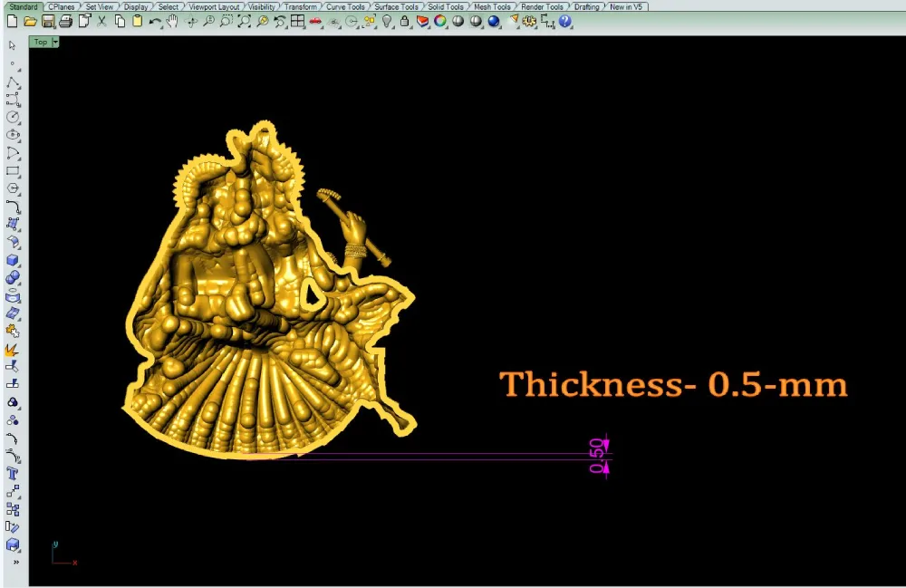Open Object Properties color wheel icon
Image resolution: width=906 pixels, height=588 pixels.
[440, 22]
